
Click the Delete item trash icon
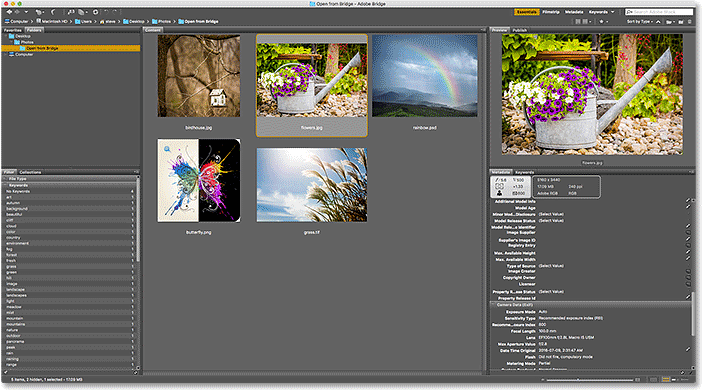[690, 22]
